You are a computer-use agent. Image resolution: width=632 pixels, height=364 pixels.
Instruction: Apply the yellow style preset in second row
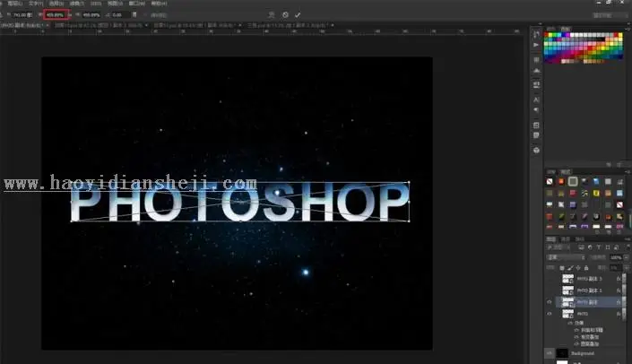596,194
